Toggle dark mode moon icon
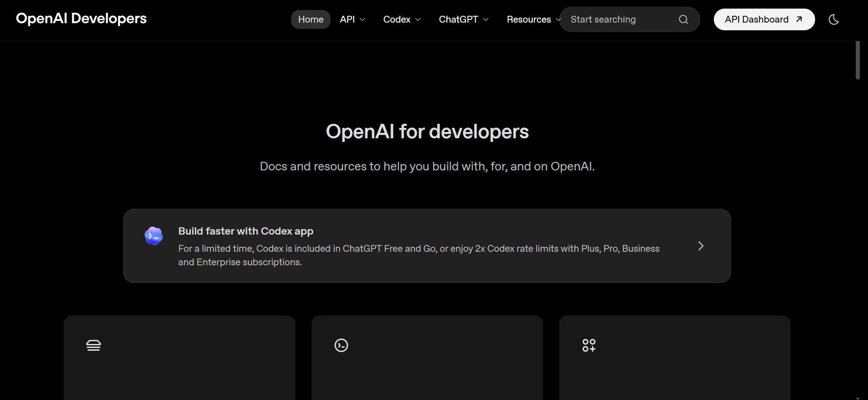868x400 pixels. (x=834, y=19)
